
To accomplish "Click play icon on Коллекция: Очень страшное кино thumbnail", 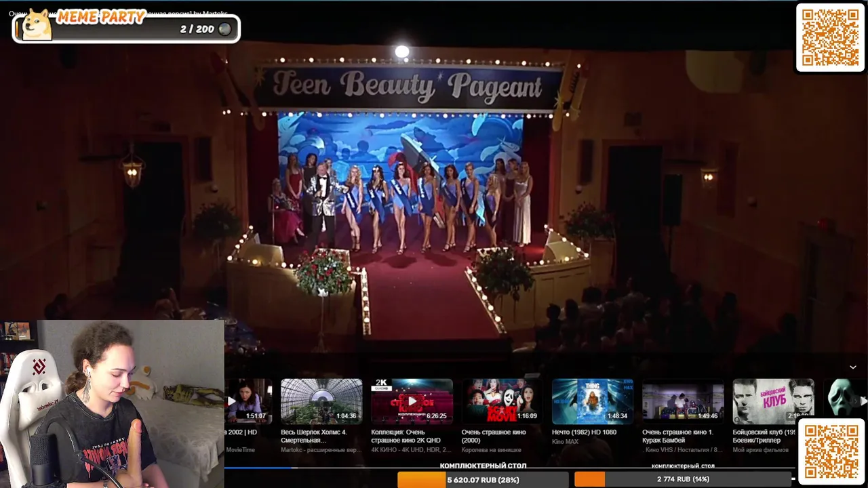I will point(412,401).
